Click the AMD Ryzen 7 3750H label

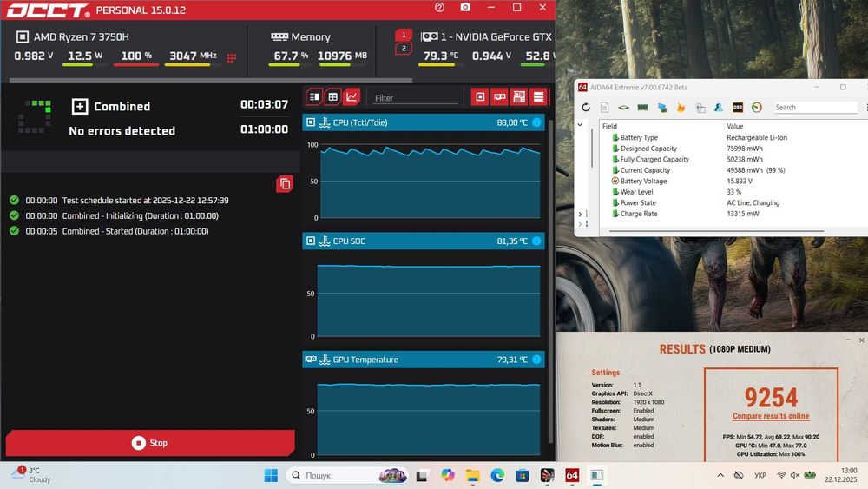coord(82,37)
